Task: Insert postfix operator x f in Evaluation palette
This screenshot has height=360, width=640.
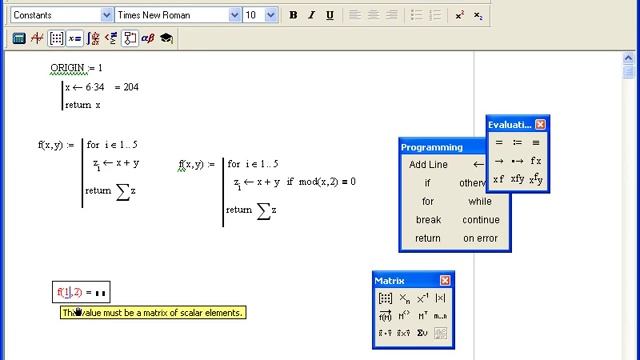Action: pyautogui.click(x=499, y=179)
